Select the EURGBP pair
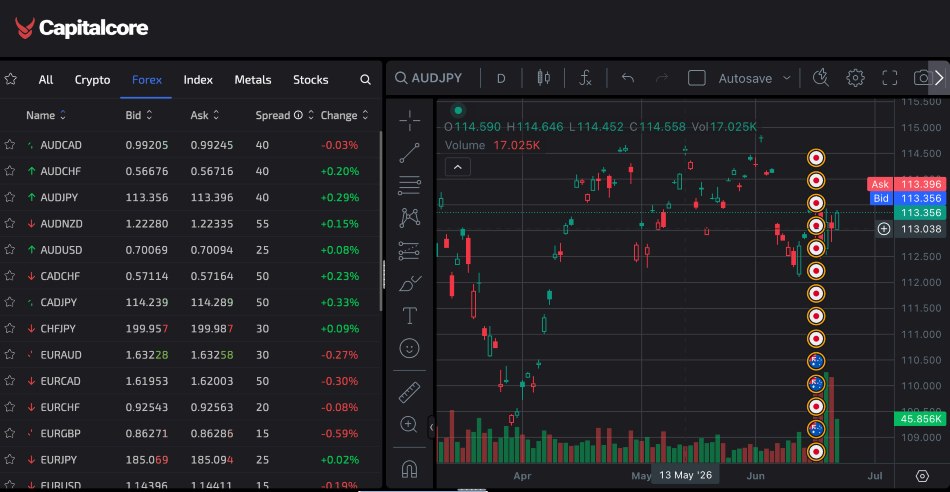 point(189,433)
